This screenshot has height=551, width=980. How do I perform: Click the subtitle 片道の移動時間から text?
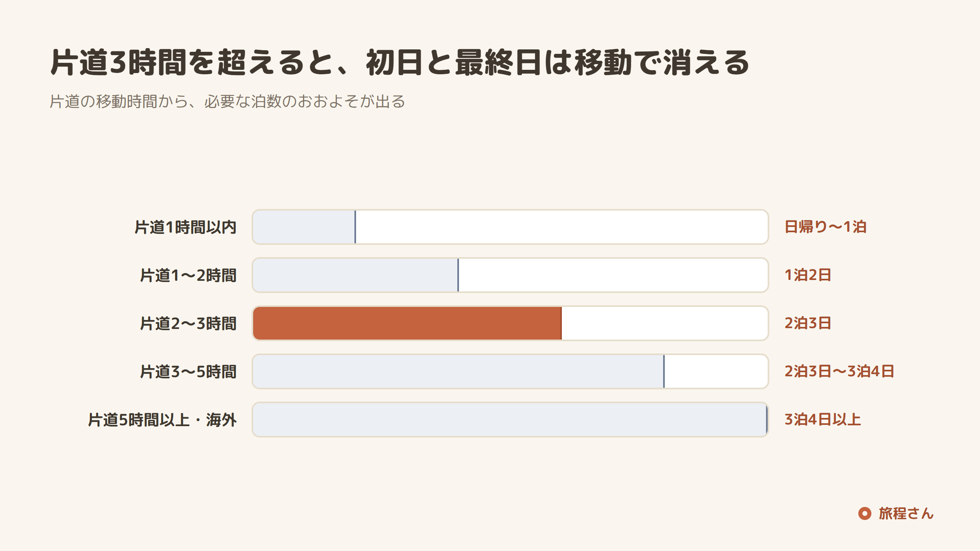point(227,101)
